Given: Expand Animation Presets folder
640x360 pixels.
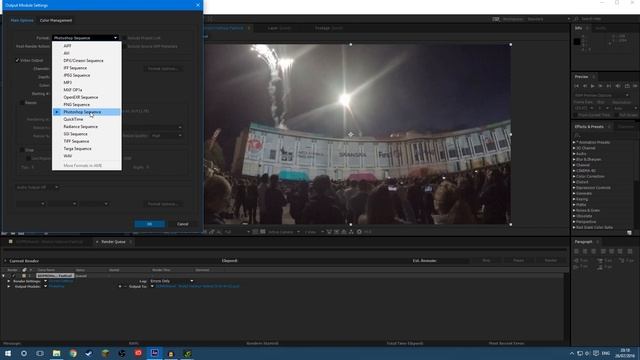Looking at the screenshot, I should [574, 142].
